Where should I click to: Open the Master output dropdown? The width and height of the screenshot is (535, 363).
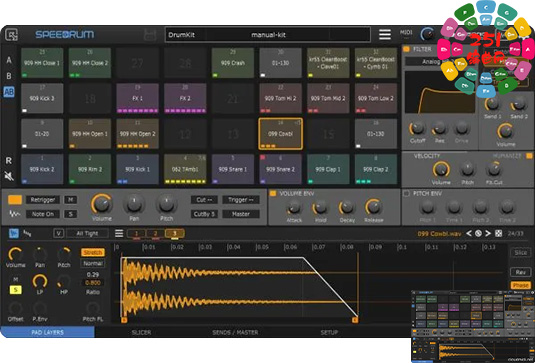click(x=241, y=214)
